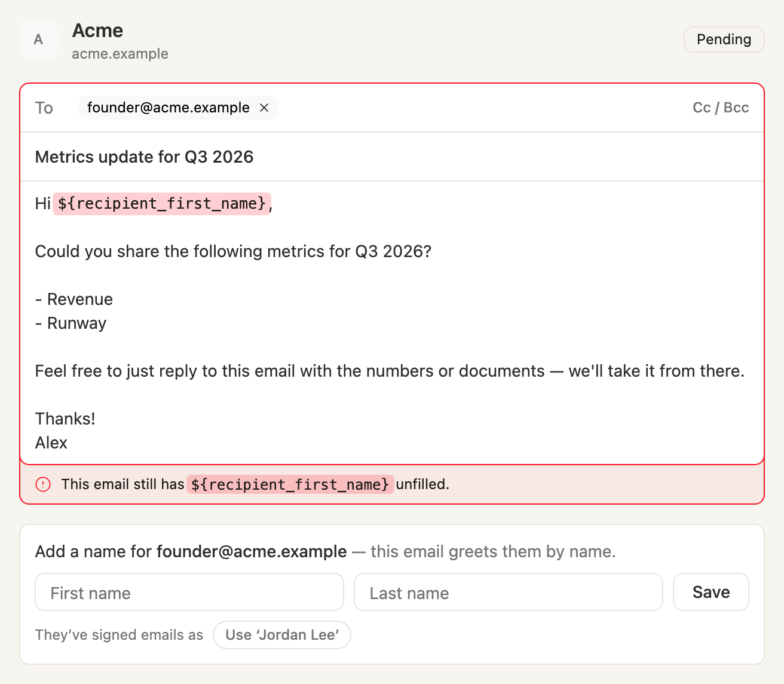Click the Acme avatar letter icon
This screenshot has height=684, width=784.
point(38,39)
